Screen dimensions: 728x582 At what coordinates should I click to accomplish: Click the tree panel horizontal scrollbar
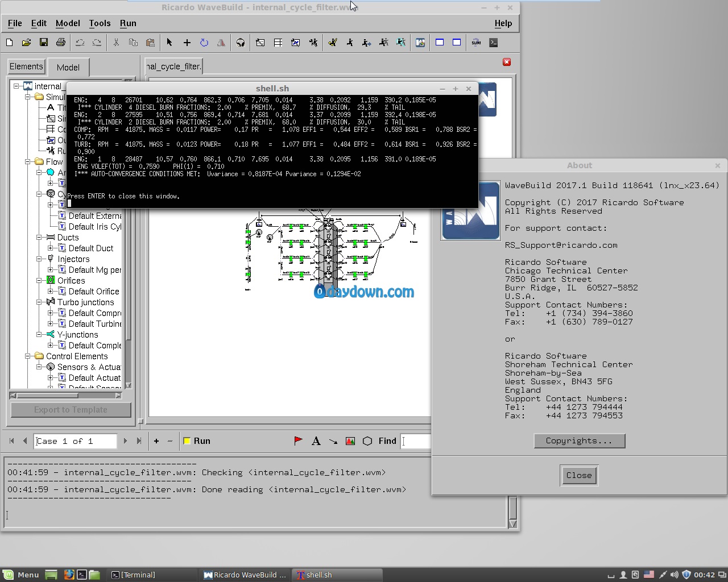(66, 396)
